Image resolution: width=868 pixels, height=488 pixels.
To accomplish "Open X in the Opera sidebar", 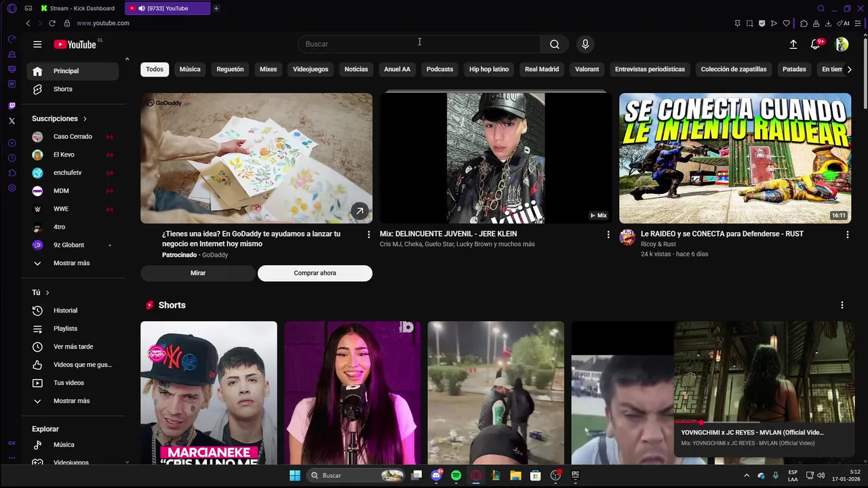I will [12, 121].
